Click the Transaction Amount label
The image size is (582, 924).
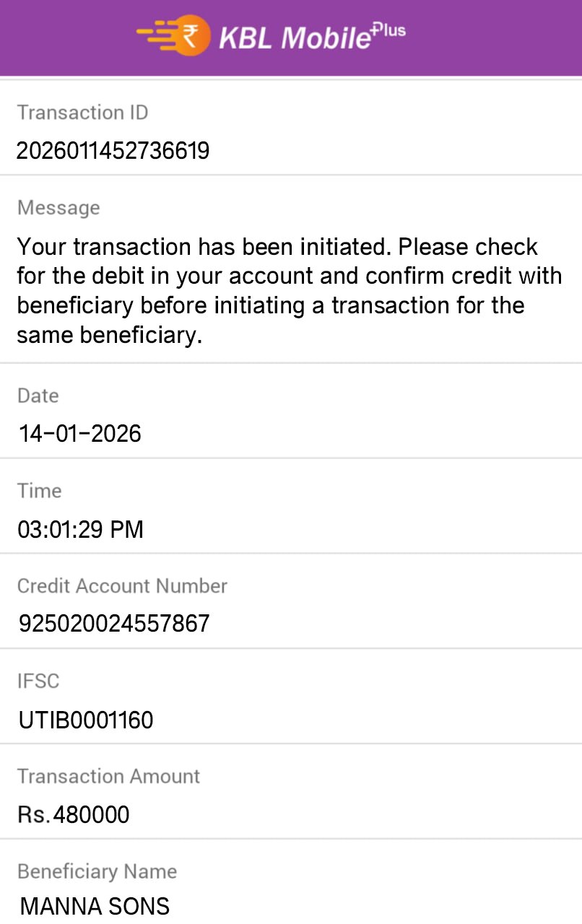[108, 776]
